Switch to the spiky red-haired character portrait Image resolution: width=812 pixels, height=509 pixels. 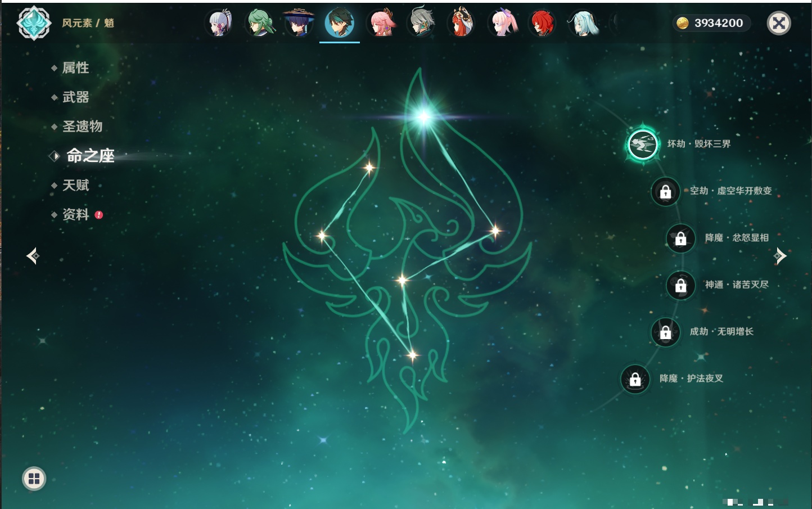click(x=543, y=23)
